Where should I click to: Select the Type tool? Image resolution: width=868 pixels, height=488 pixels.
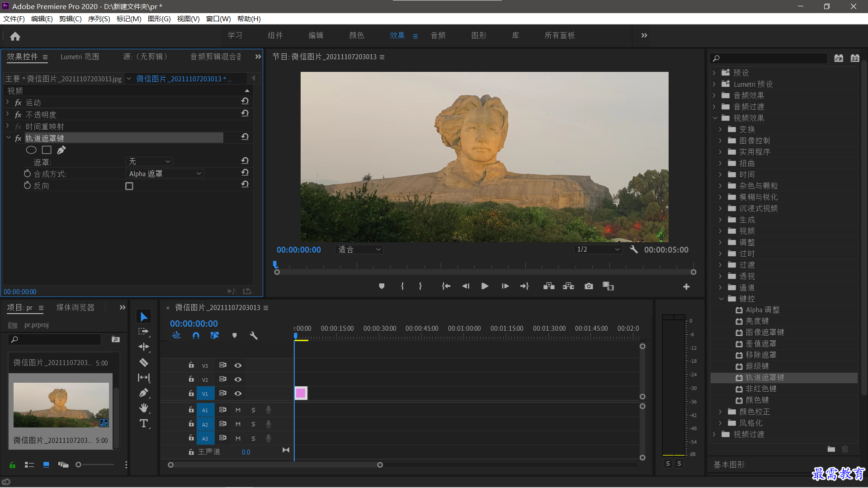click(144, 423)
